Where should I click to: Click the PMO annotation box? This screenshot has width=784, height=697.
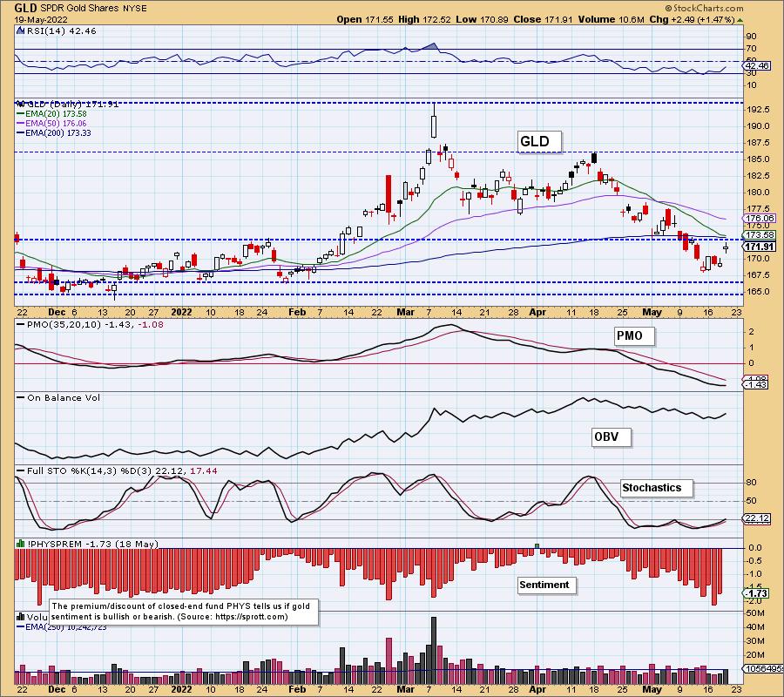(x=633, y=335)
